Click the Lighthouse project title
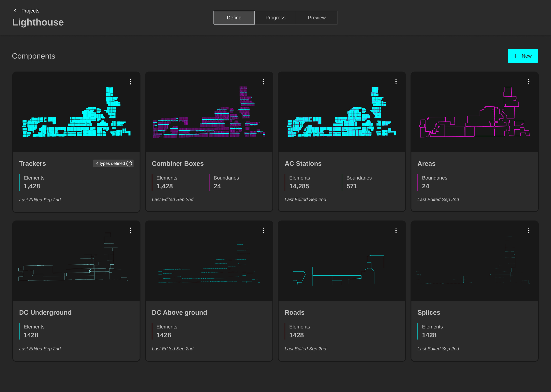 (38, 22)
